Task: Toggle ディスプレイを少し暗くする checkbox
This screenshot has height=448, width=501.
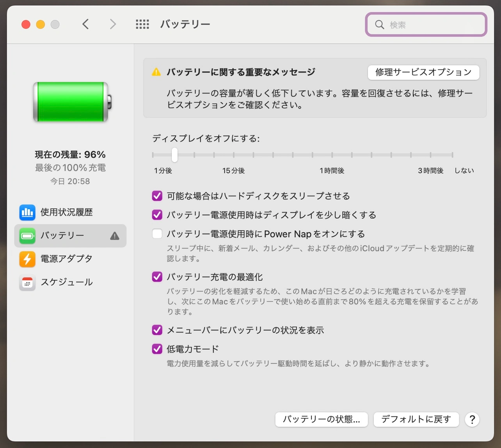Action: click(157, 215)
